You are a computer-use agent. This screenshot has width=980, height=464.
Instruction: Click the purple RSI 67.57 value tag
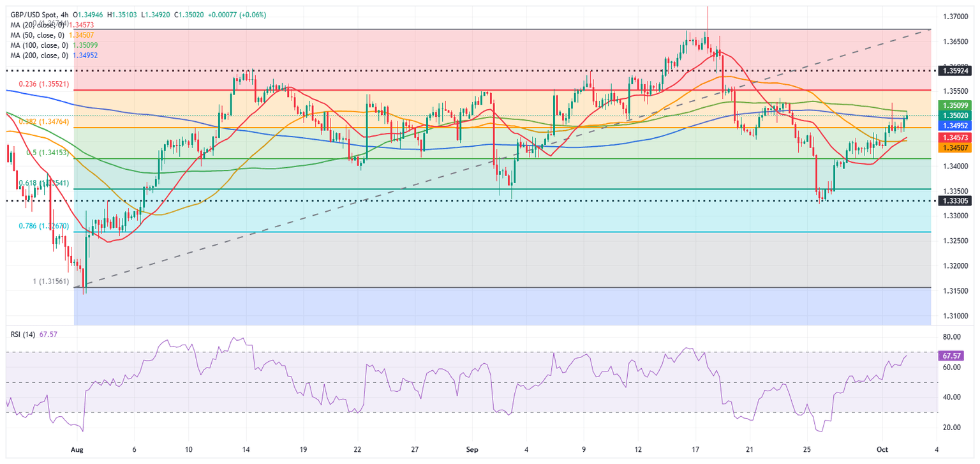point(956,355)
